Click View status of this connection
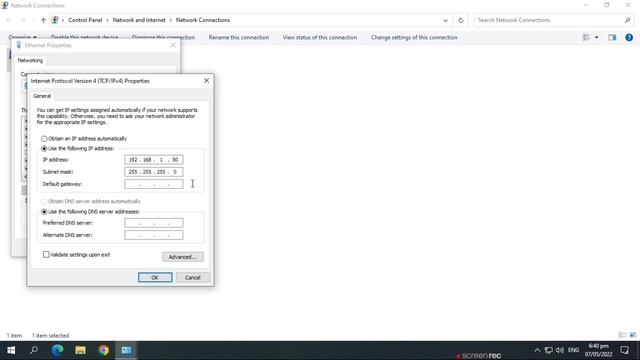 (320, 37)
